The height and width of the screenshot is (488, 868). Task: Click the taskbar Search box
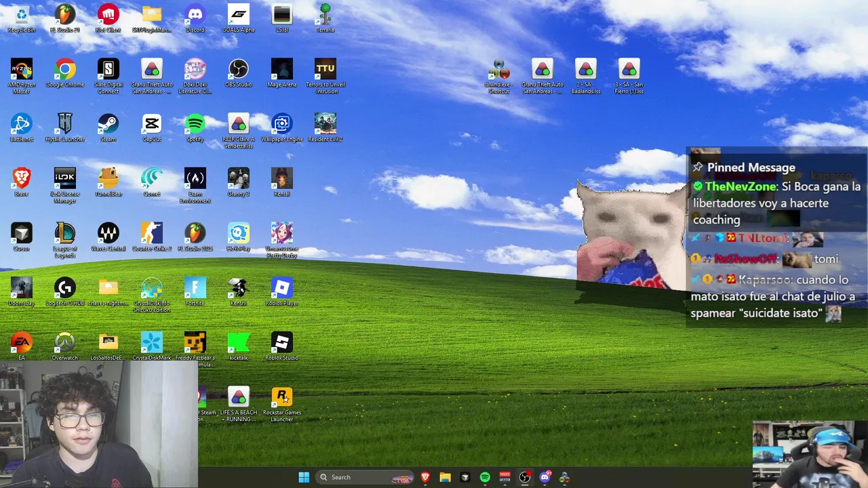point(365,477)
